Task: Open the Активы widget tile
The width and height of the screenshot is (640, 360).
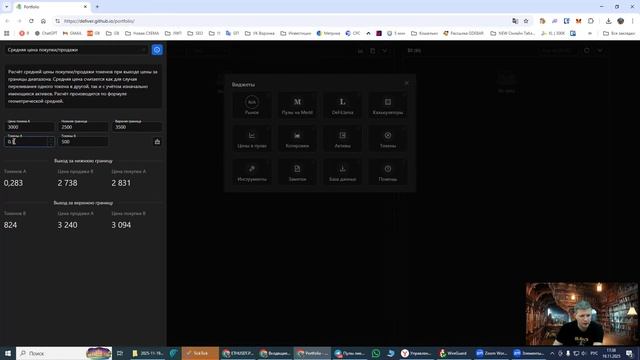Action: click(x=342, y=139)
